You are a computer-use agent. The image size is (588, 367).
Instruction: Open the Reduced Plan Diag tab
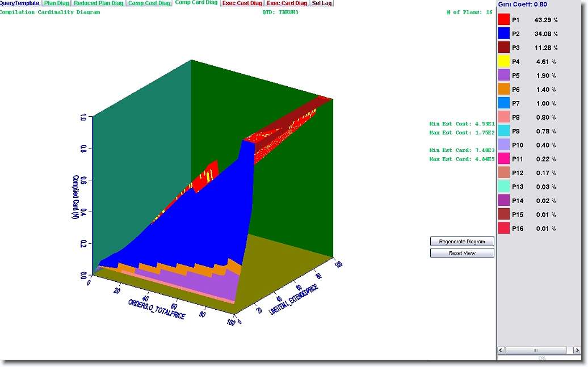click(x=98, y=3)
